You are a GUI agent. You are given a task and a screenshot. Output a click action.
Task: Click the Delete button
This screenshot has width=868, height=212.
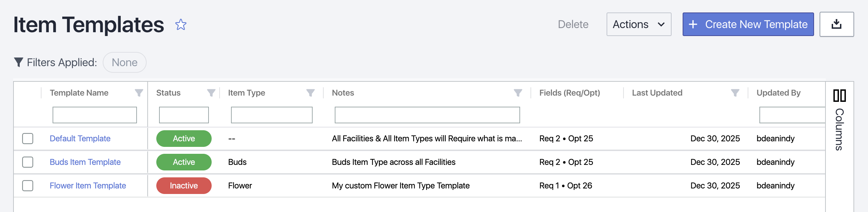(573, 24)
